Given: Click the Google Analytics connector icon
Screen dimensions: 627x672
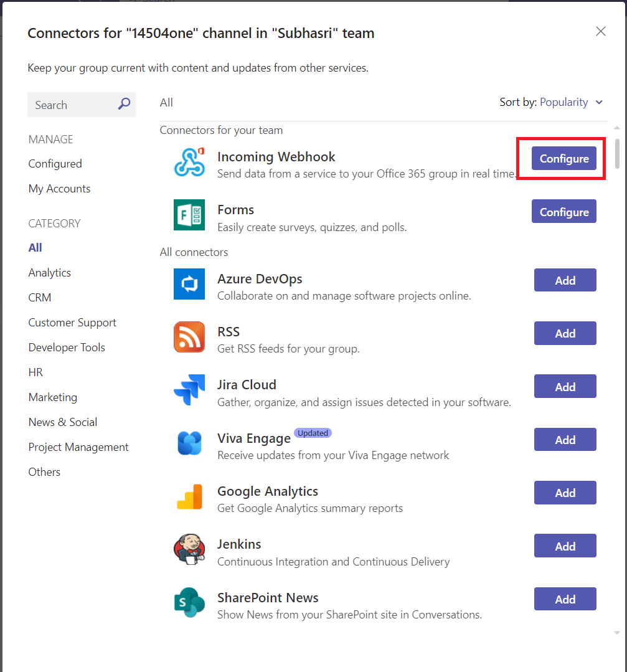Looking at the screenshot, I should [x=189, y=496].
